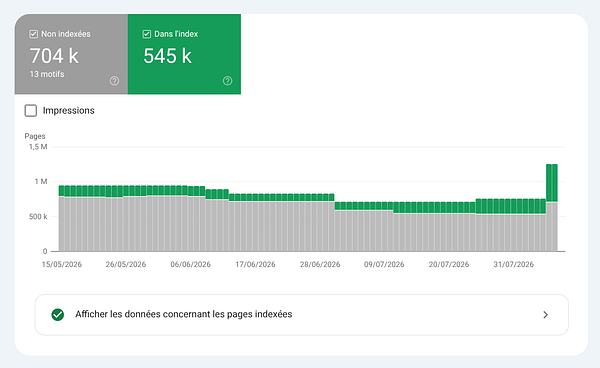
Task: Select the 704 k non-indexed value
Action: (x=54, y=56)
